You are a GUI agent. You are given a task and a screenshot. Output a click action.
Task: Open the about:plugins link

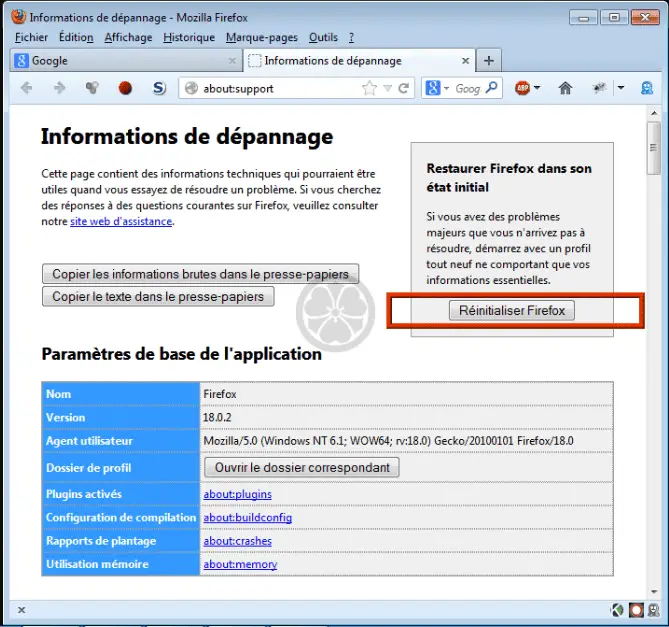[x=237, y=494]
